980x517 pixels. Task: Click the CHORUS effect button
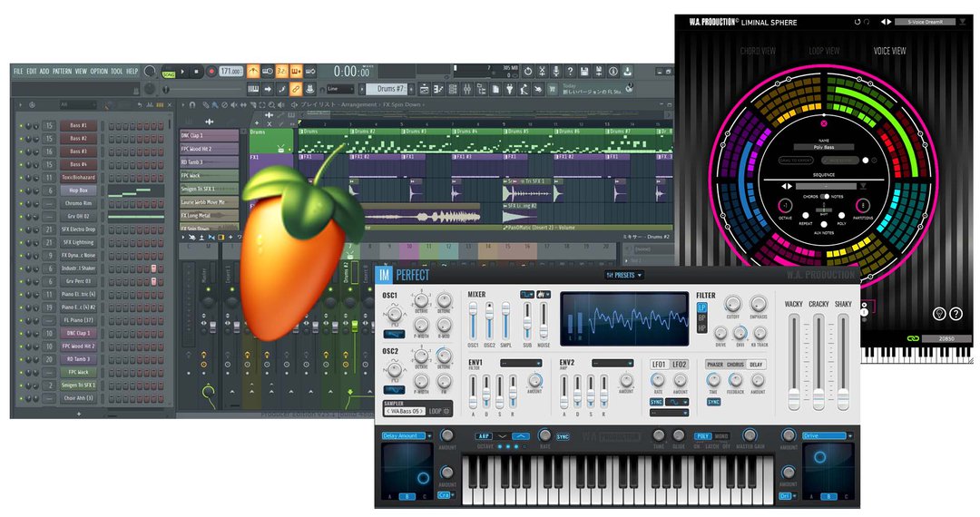tap(734, 364)
